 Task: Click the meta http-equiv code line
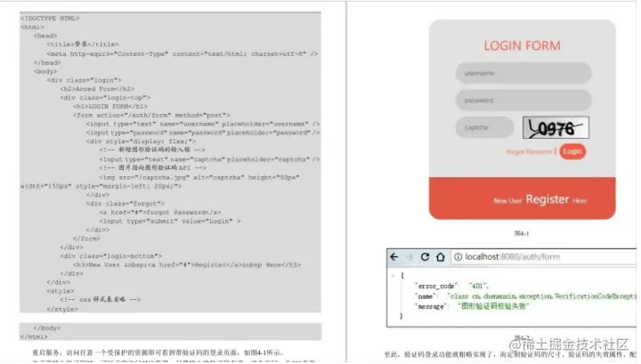tap(182, 54)
